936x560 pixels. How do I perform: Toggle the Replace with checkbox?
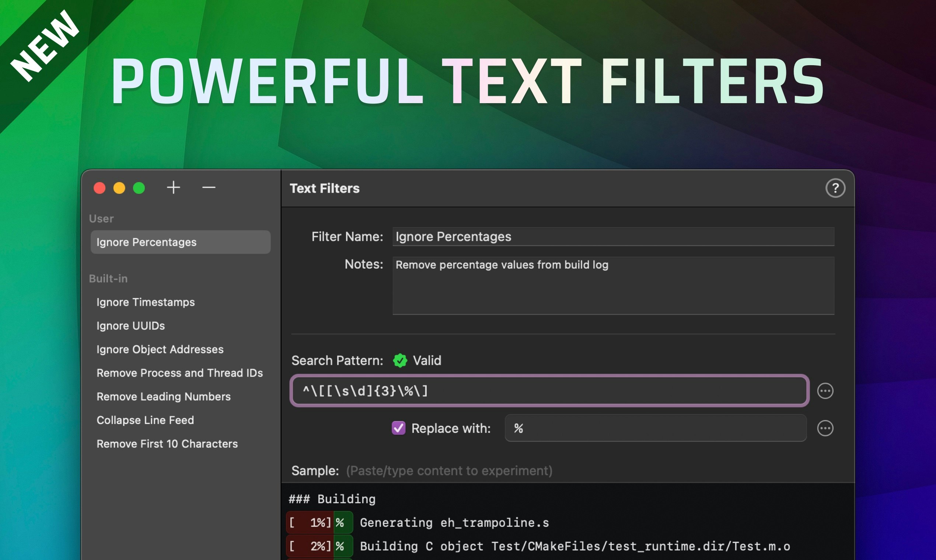[x=399, y=428]
